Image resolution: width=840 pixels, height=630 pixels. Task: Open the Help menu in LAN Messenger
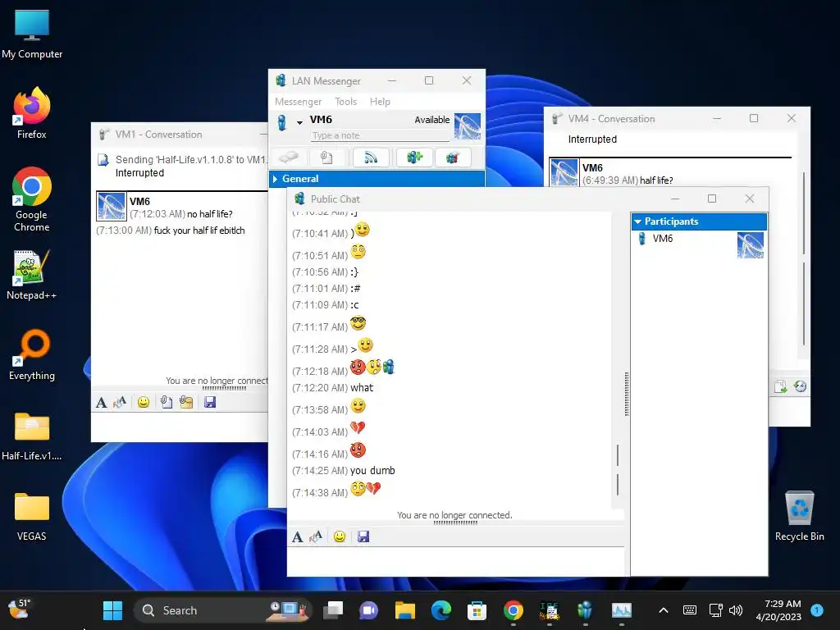(x=380, y=102)
